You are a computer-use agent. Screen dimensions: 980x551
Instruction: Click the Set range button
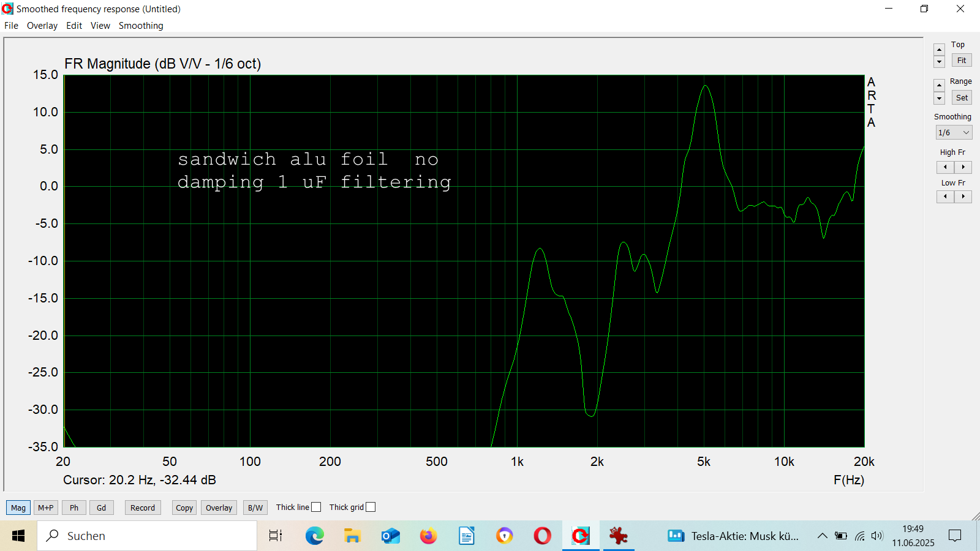click(x=962, y=97)
